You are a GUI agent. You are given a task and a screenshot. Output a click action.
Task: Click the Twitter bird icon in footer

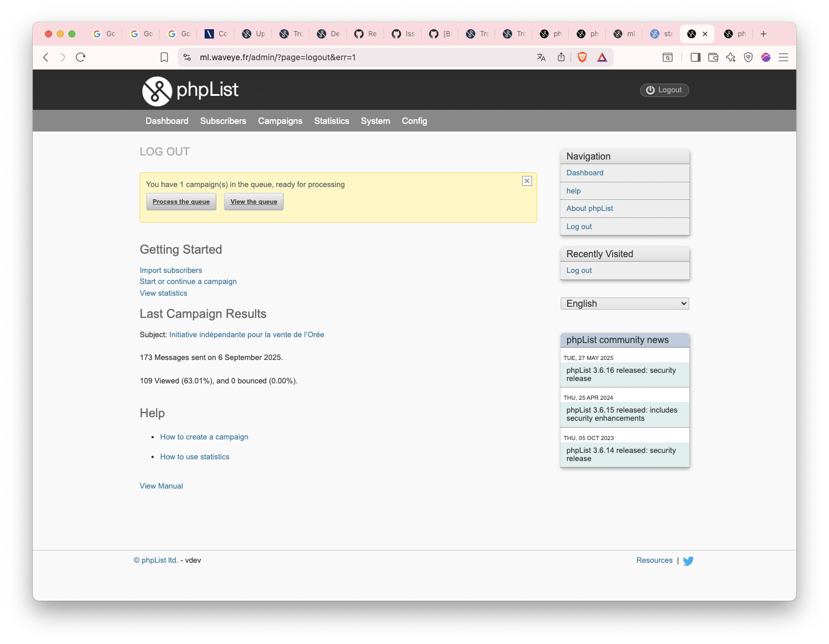[x=688, y=561]
